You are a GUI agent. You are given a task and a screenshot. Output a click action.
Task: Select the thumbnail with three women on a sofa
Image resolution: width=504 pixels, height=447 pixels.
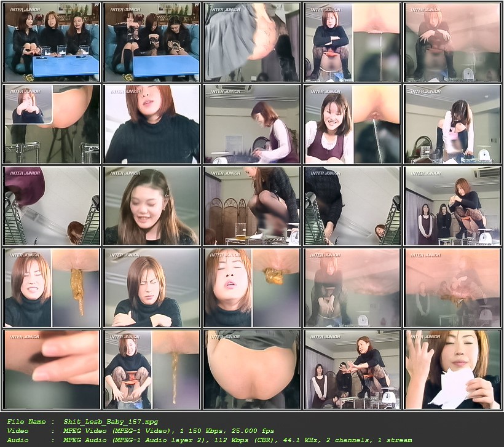coord(52,42)
